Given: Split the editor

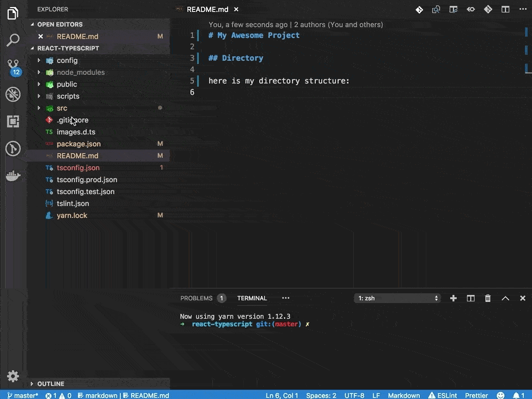Looking at the screenshot, I should tap(505, 10).
